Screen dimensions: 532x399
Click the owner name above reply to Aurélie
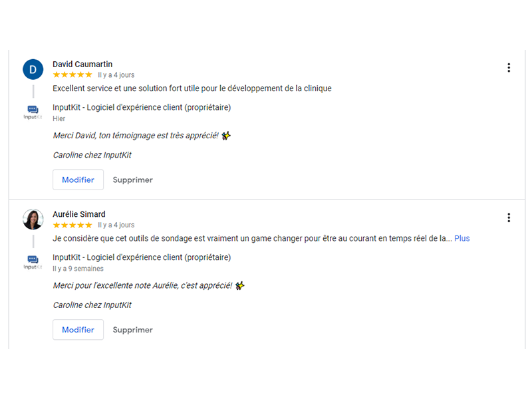142,257
